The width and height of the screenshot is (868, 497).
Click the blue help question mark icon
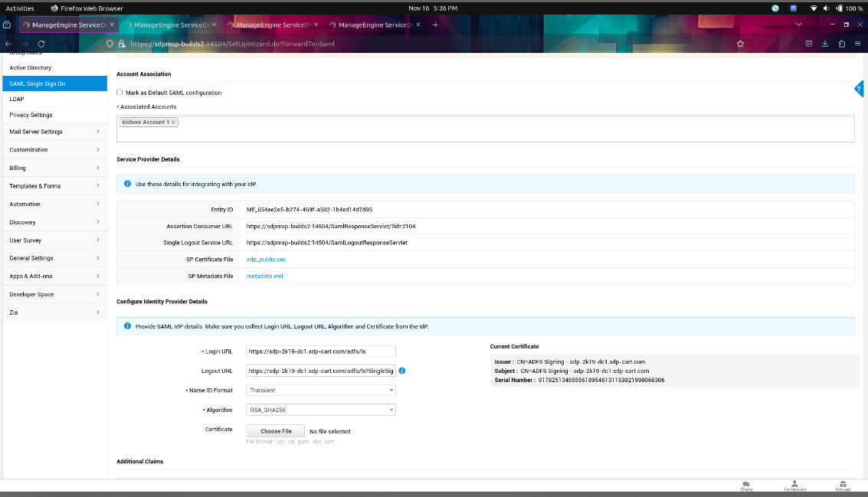click(860, 90)
